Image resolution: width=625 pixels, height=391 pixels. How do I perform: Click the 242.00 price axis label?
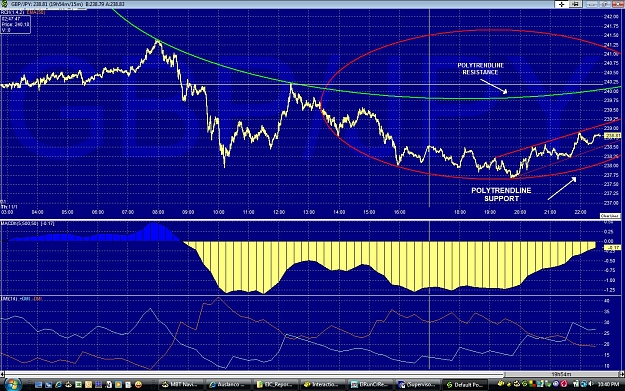(611, 17)
